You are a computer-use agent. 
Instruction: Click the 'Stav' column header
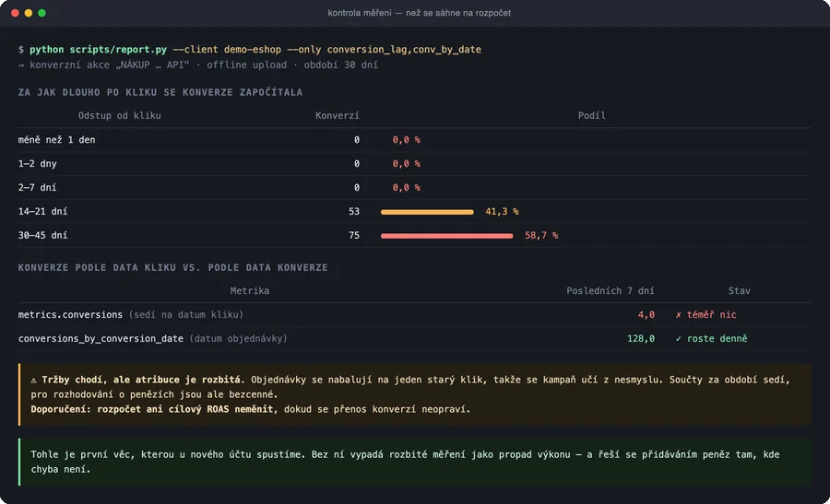pyautogui.click(x=739, y=290)
